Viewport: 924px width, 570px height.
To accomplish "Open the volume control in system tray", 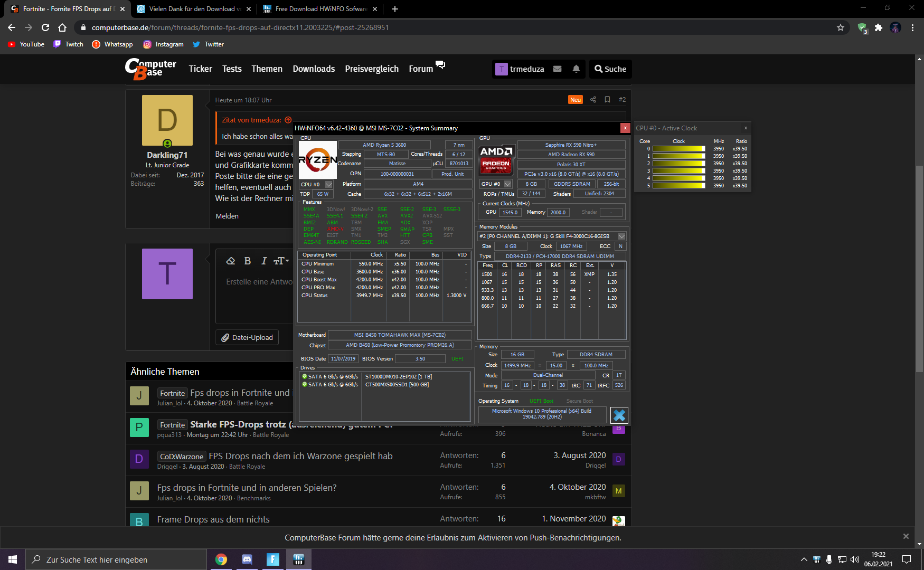I will (x=854, y=559).
